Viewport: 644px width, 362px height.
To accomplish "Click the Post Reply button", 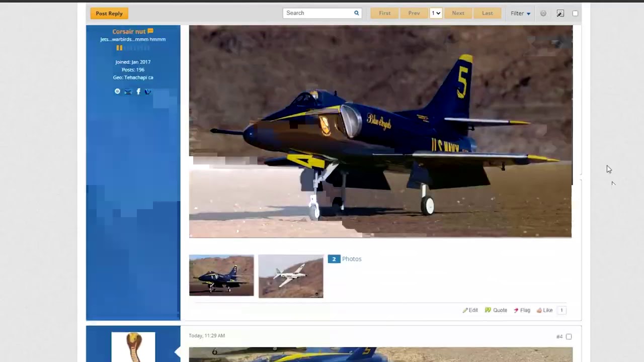I will (x=109, y=14).
